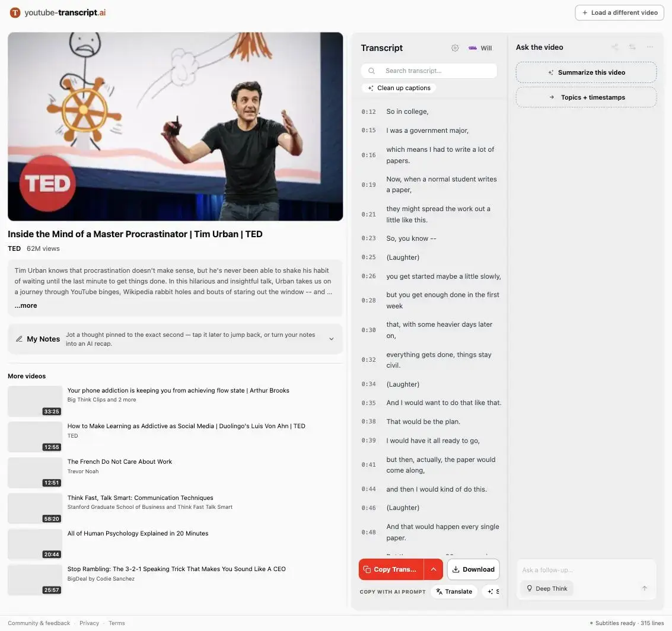
Task: Click Load a different video button
Action: click(619, 13)
